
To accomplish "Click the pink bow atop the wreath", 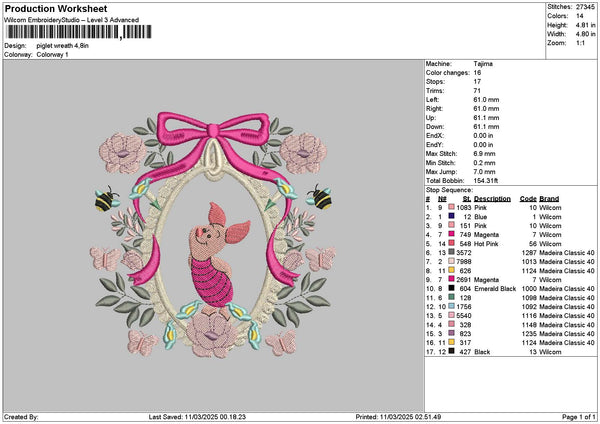I will coord(214,130).
